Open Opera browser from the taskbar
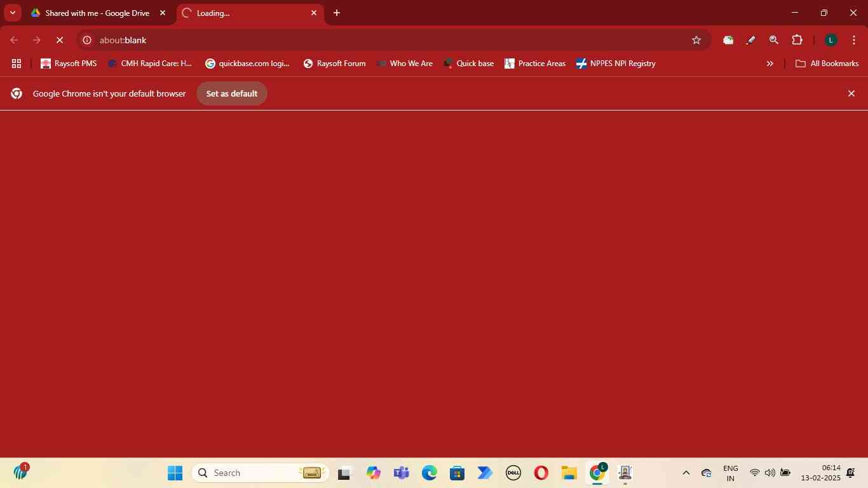Image resolution: width=868 pixels, height=488 pixels. tap(541, 473)
